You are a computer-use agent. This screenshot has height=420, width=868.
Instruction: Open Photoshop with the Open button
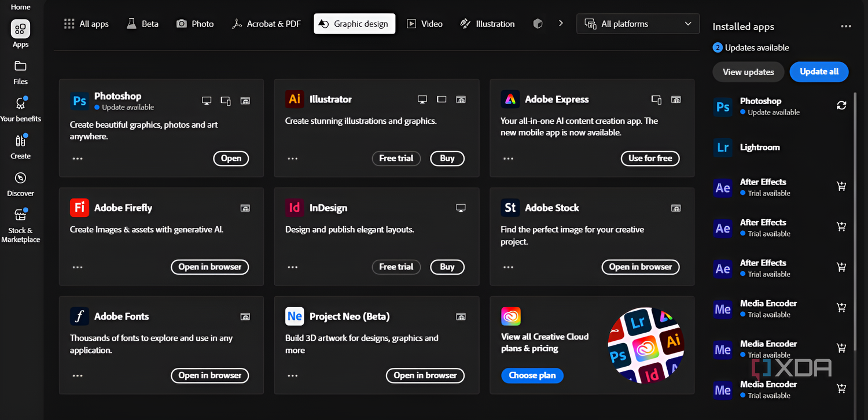click(x=231, y=159)
